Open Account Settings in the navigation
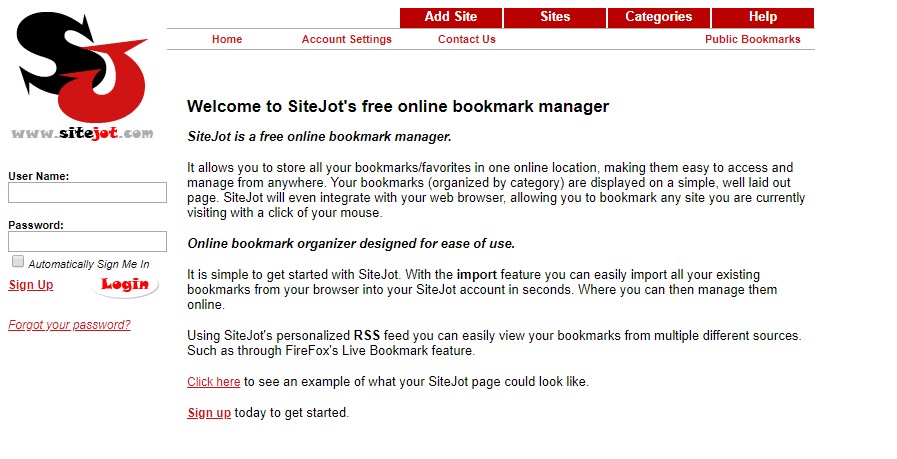897x459 pixels. tap(347, 39)
